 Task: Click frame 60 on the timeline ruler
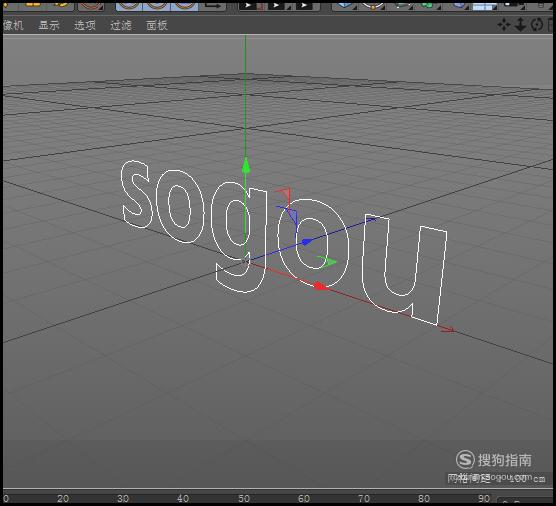304,498
